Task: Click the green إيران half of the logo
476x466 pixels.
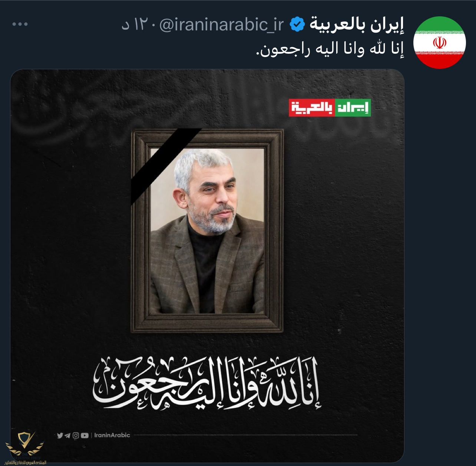Action: [x=353, y=108]
